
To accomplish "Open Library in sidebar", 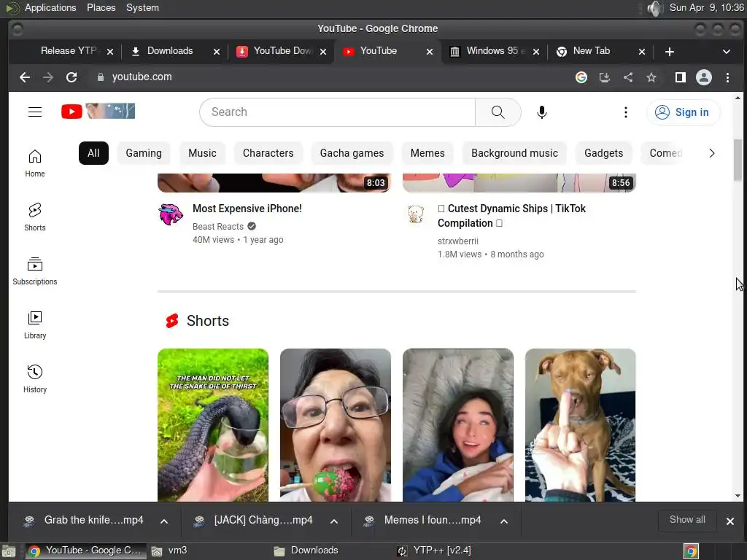I will click(35, 324).
